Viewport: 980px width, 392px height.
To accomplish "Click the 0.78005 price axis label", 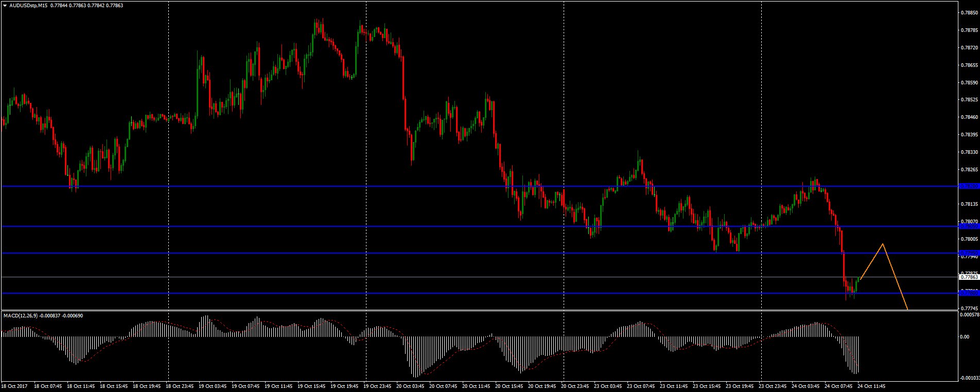I will pos(969,239).
